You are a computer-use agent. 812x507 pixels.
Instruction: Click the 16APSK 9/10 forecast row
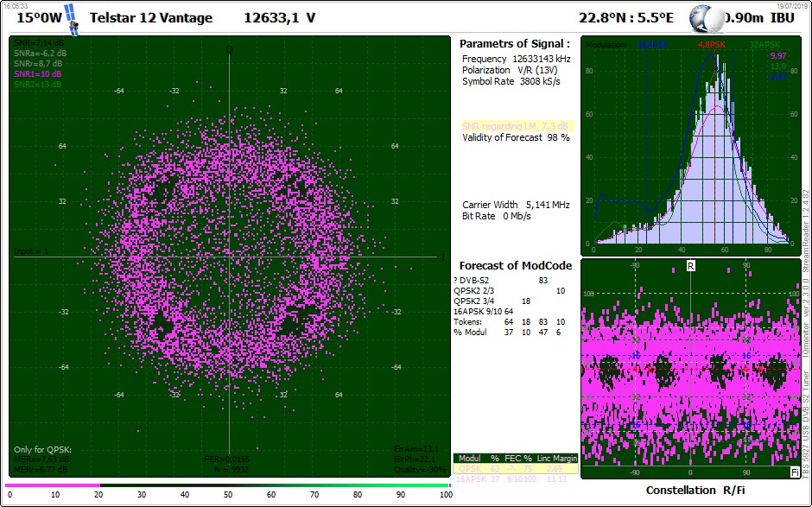(483, 312)
